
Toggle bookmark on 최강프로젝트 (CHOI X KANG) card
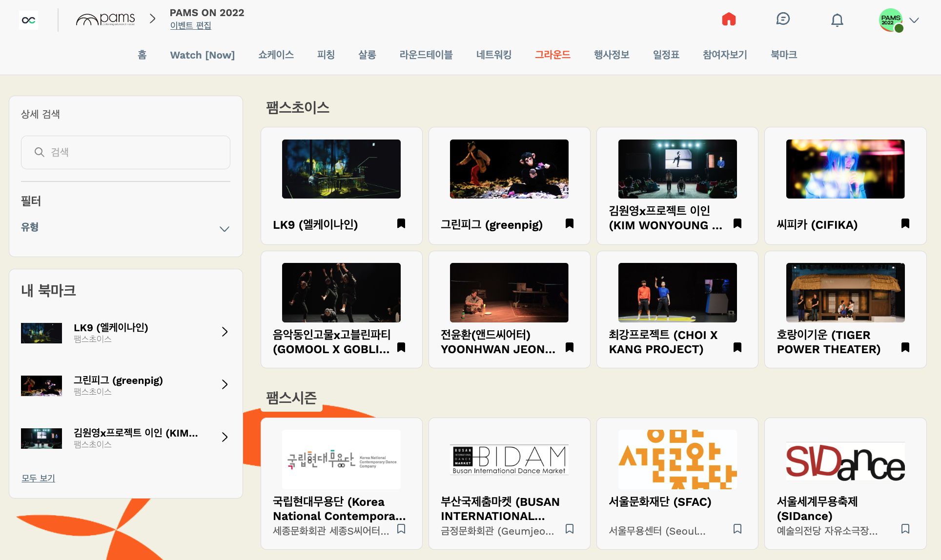click(737, 347)
